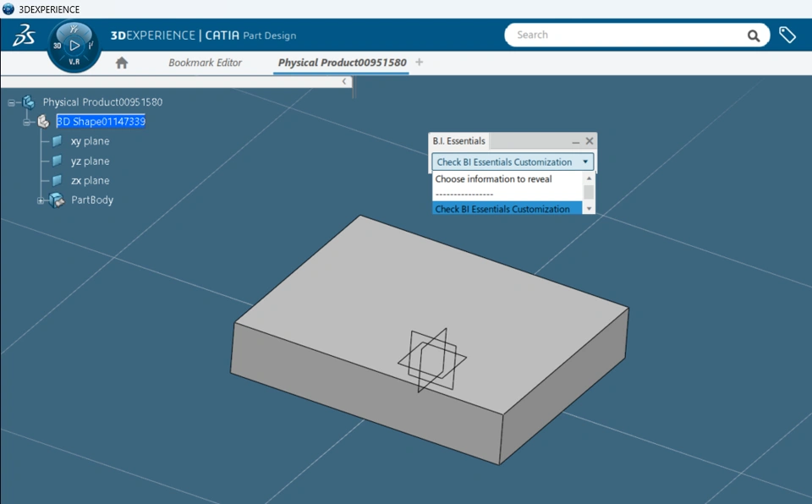812x504 pixels.
Task: Select 3D Shape01147339 in the tree
Action: (x=101, y=121)
